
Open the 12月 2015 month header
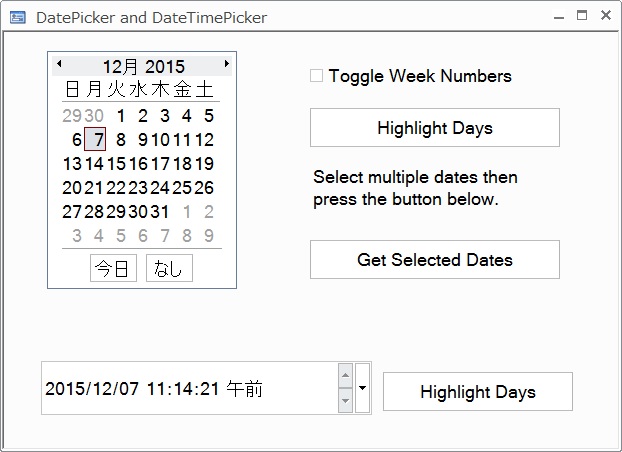(144, 66)
